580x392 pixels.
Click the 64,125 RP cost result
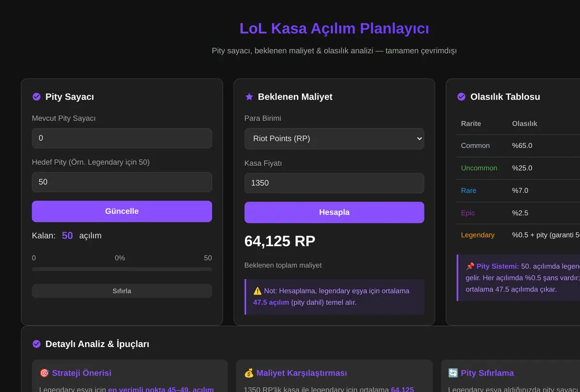coord(280,241)
